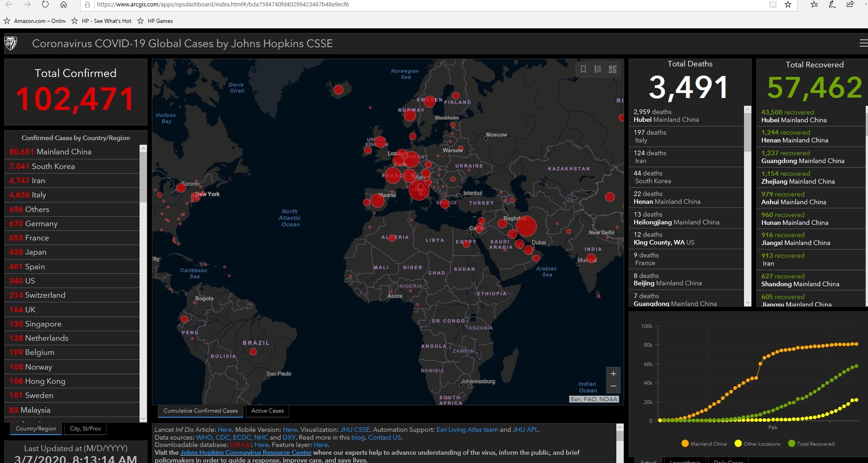Open the basemap gallery grid icon
868x463 pixels.
613,69
